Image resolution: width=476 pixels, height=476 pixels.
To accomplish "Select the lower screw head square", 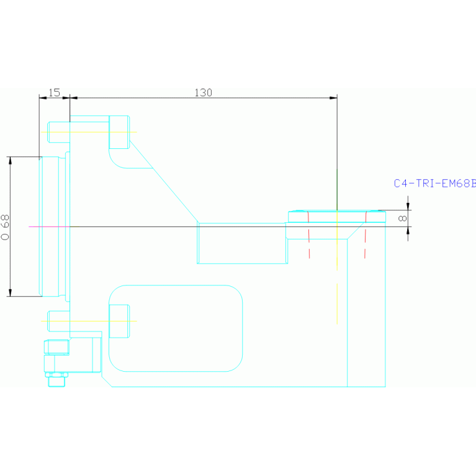I will pyautogui.click(x=119, y=321).
